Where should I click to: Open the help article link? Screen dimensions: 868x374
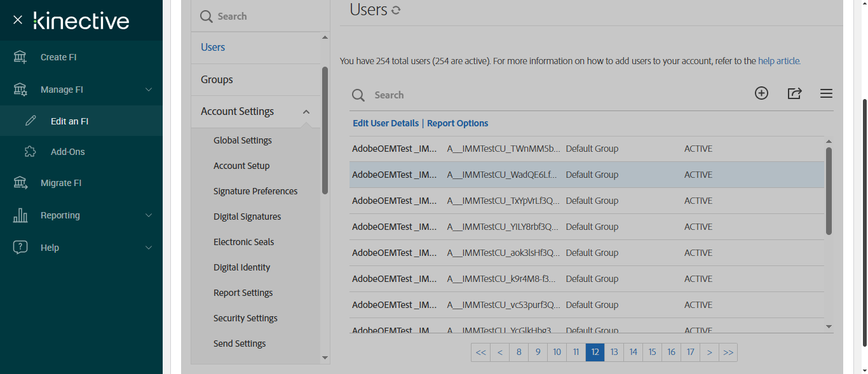(778, 62)
